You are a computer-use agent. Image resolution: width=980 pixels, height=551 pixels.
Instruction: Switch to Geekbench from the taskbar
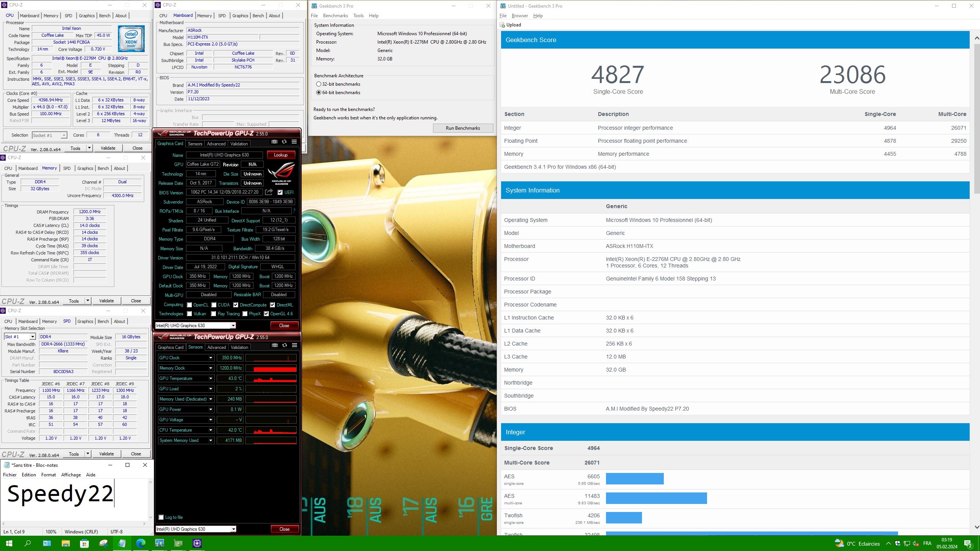pos(159,543)
